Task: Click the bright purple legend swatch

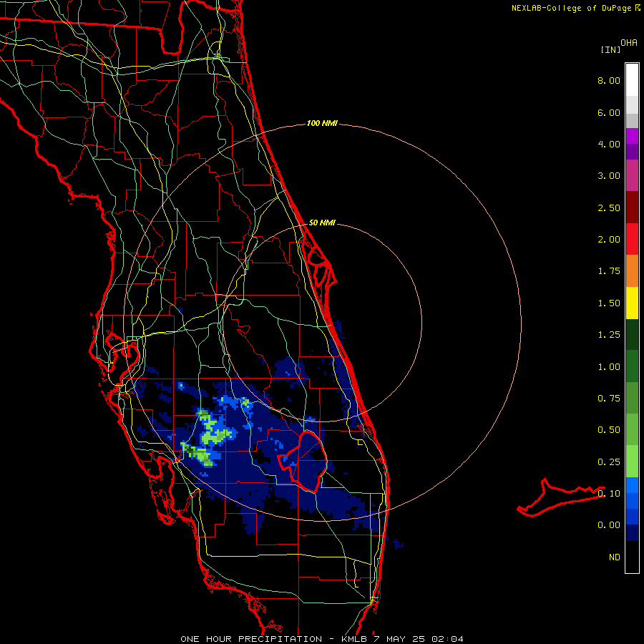Action: point(632,136)
